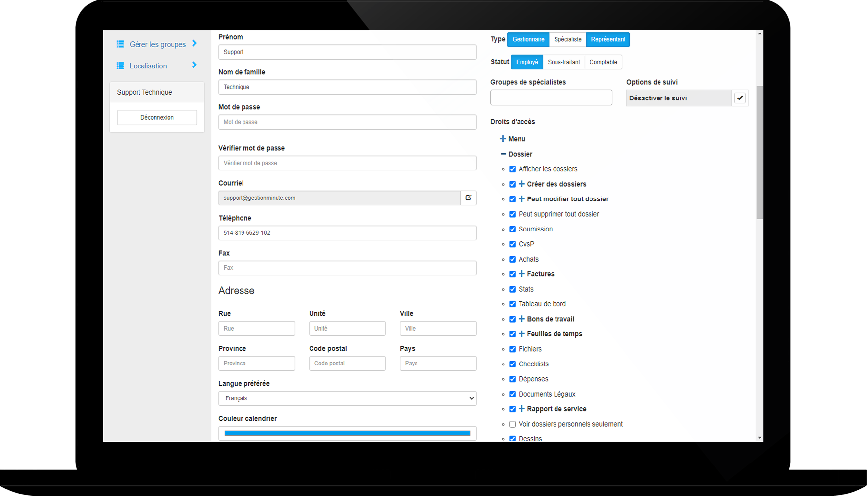Viewport: 868px width, 496px height.
Task: Click the plus icon beside Feuilles de temps
Action: click(x=522, y=334)
